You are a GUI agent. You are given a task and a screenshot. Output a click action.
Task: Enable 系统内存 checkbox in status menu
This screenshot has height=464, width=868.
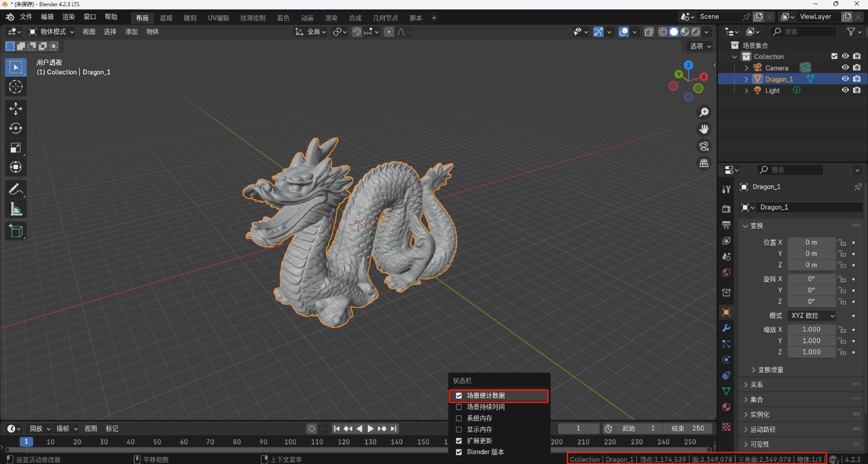(459, 418)
